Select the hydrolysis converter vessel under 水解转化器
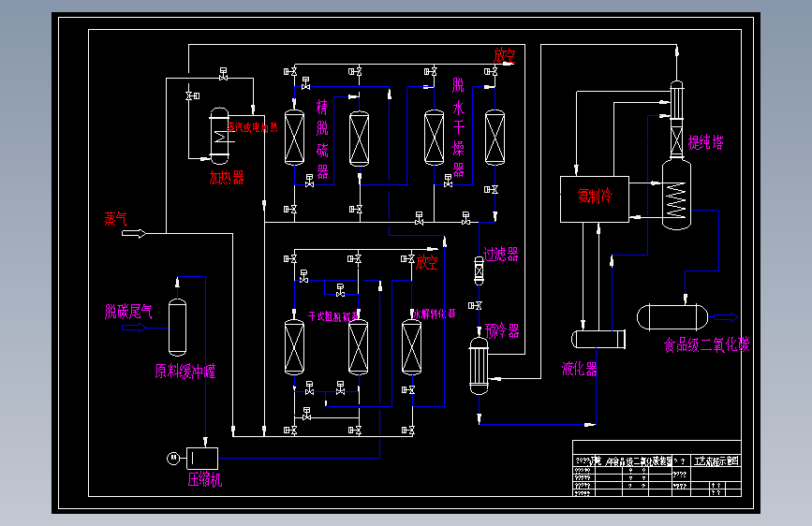The height and width of the screenshot is (526, 812). pos(412,347)
